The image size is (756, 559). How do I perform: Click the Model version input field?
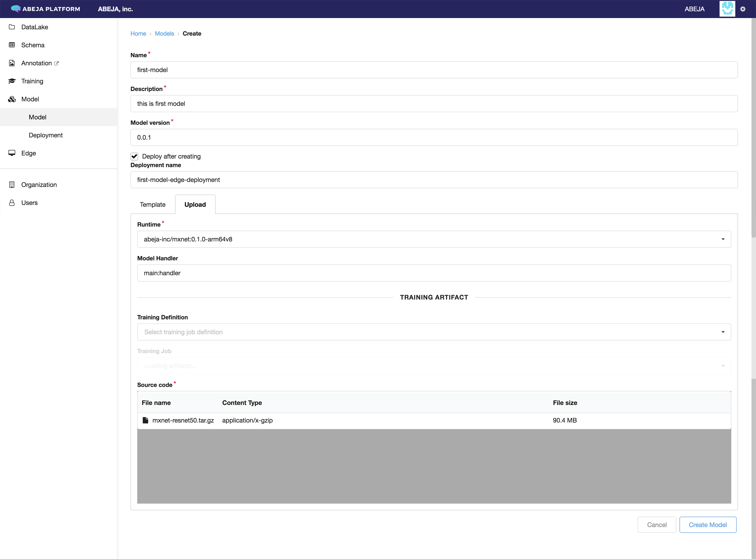coord(434,137)
